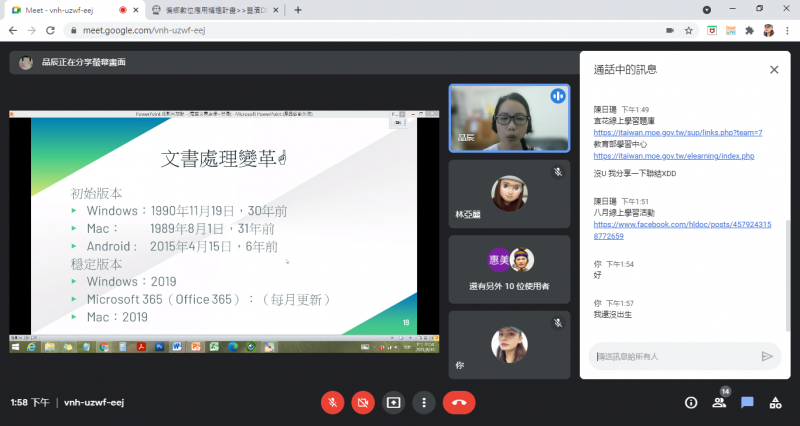
Task: Unmute the microphone in the call bar
Action: click(332, 402)
